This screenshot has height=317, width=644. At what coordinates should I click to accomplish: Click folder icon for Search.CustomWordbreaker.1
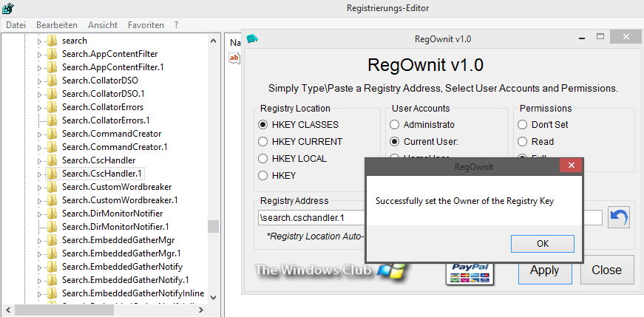(x=52, y=200)
